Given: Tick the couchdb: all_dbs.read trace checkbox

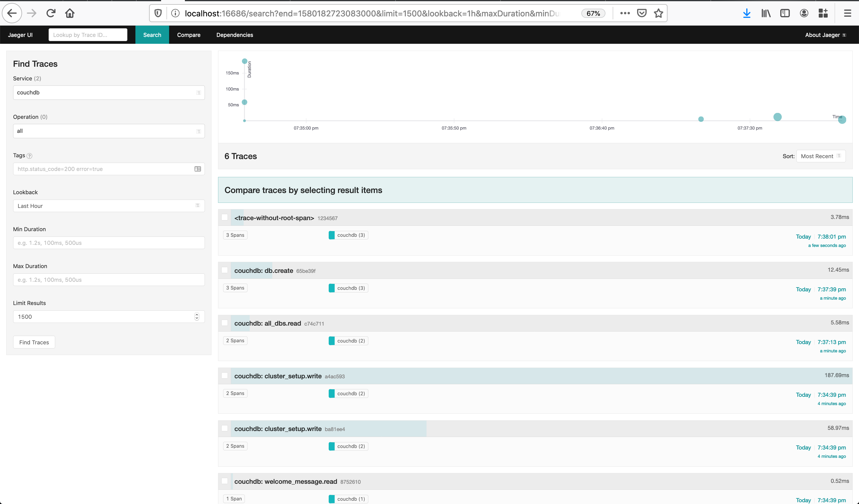Looking at the screenshot, I should click(225, 323).
